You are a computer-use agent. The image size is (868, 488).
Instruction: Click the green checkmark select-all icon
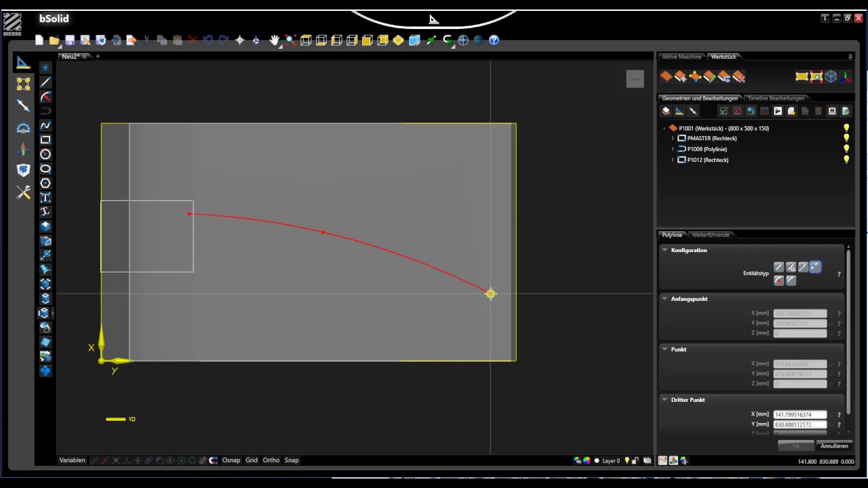(724, 110)
